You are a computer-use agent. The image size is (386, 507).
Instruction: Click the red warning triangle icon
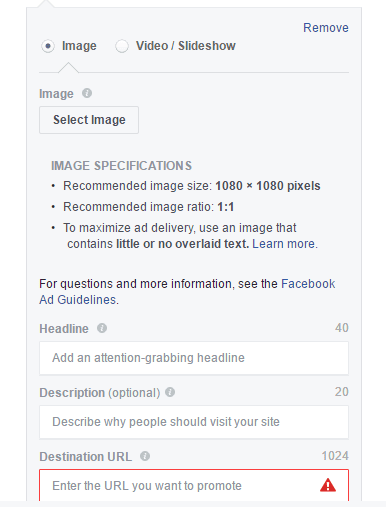328,485
